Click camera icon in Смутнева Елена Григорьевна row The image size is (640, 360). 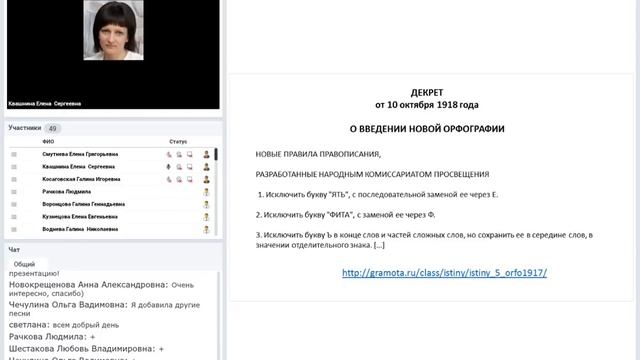[x=179, y=155]
